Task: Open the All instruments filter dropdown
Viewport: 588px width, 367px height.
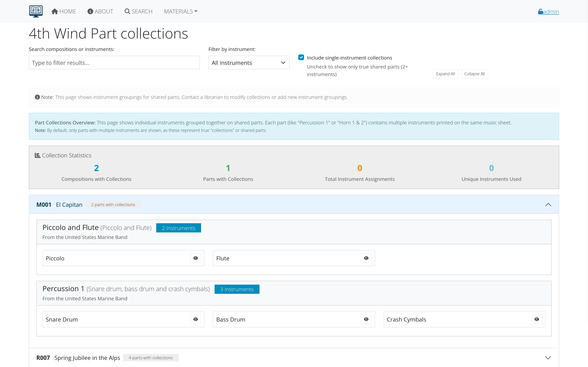Action: [249, 63]
